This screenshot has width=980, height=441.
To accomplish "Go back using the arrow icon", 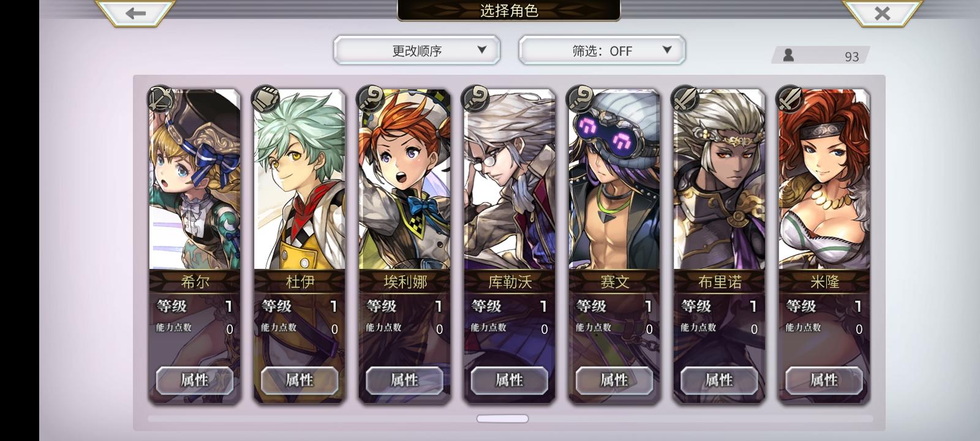I will (x=135, y=13).
